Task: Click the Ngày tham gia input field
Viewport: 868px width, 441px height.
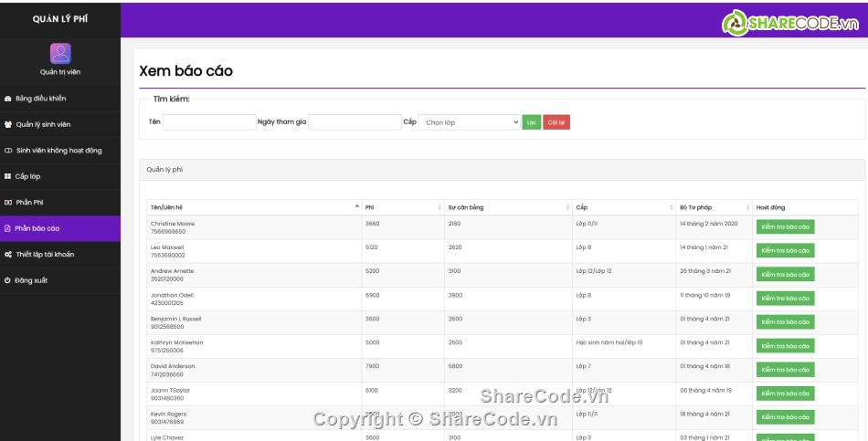Action: tap(355, 122)
